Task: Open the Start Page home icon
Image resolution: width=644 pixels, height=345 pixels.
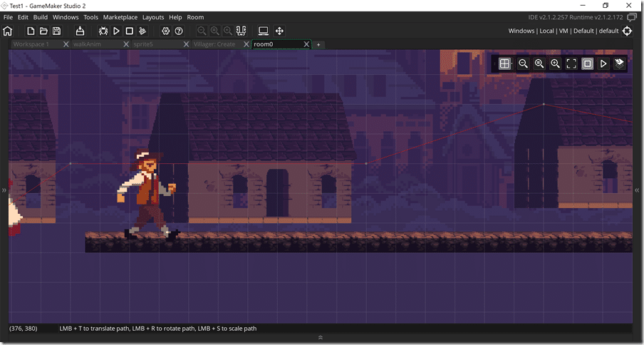Action: 7,31
